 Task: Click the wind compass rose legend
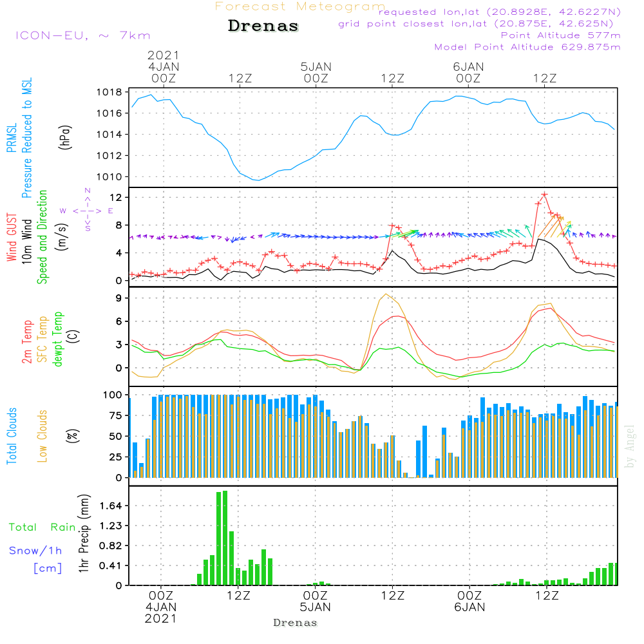[x=88, y=211]
